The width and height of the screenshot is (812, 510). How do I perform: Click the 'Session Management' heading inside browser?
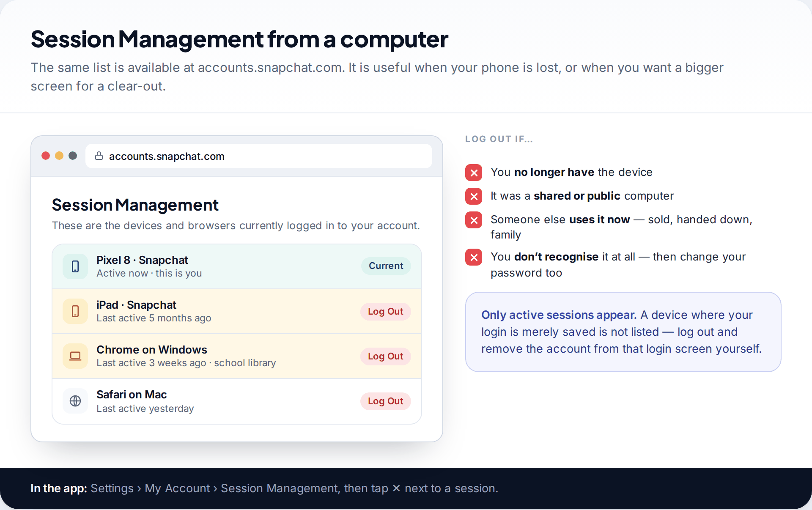[135, 205]
